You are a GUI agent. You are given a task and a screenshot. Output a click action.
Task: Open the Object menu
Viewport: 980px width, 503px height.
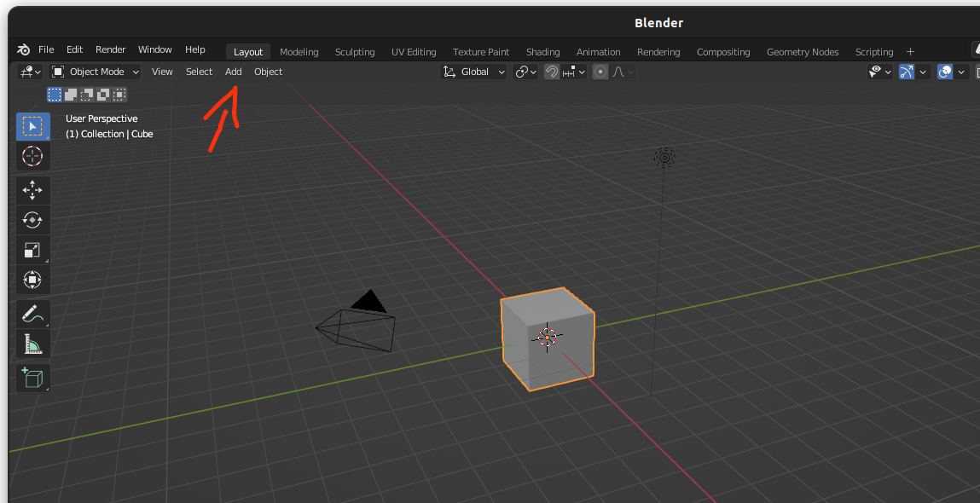[x=268, y=72]
